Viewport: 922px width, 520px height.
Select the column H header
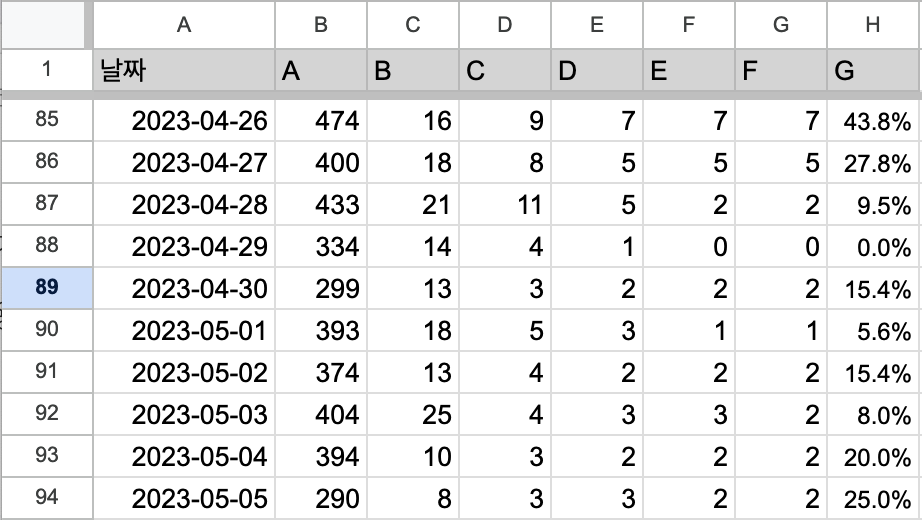(873, 25)
